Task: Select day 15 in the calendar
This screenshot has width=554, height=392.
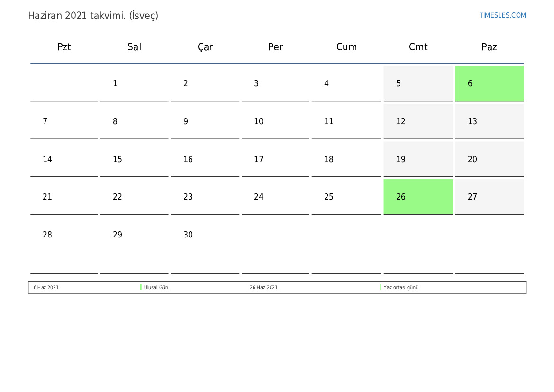Action: [x=134, y=159]
